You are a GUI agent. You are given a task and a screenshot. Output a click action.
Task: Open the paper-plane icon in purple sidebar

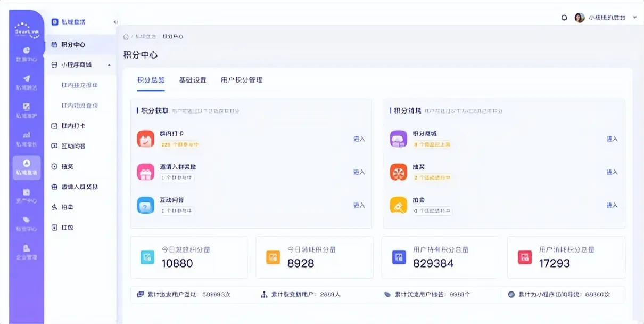[27, 79]
